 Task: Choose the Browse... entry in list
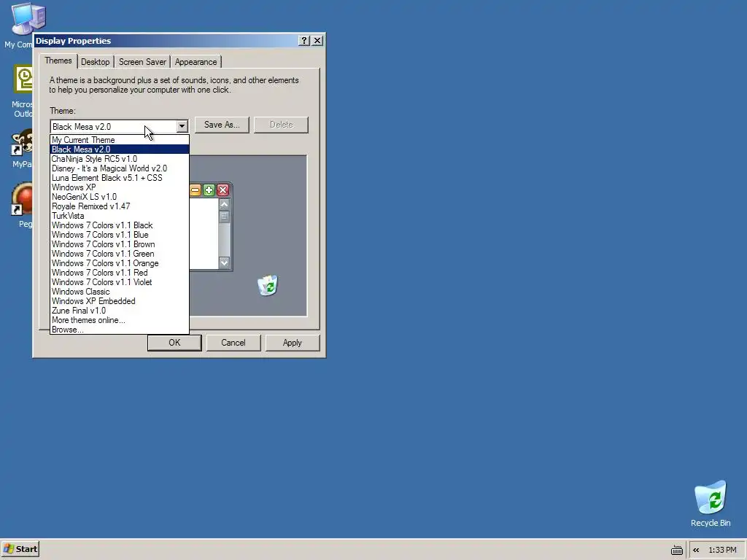pos(120,330)
